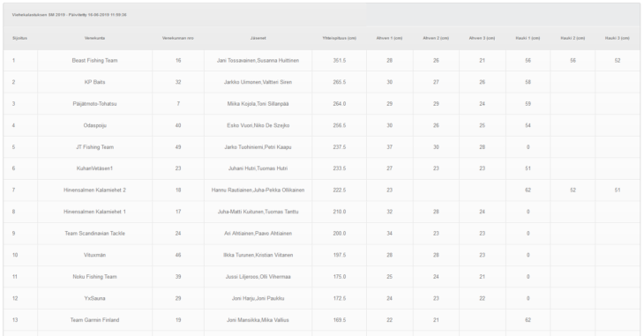Select Hirvensalmen Kalamiehet 2 team cell
644x336 pixels.
(x=95, y=190)
